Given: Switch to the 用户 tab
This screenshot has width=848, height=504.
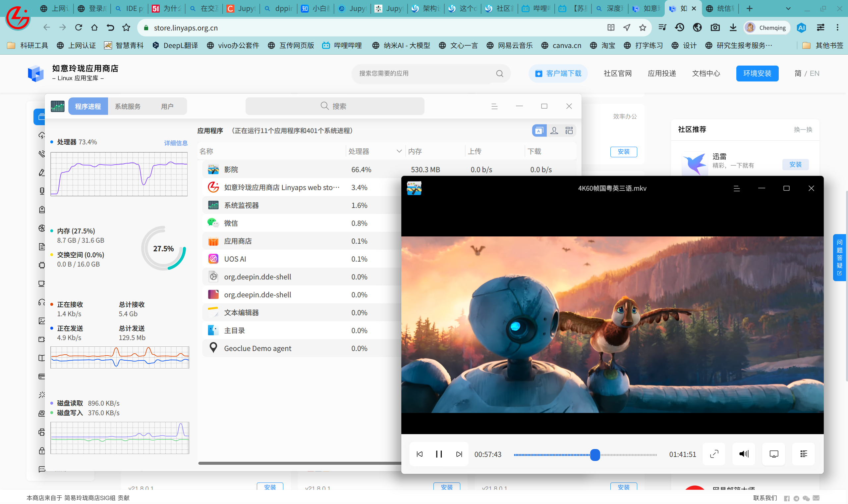Looking at the screenshot, I should [167, 106].
